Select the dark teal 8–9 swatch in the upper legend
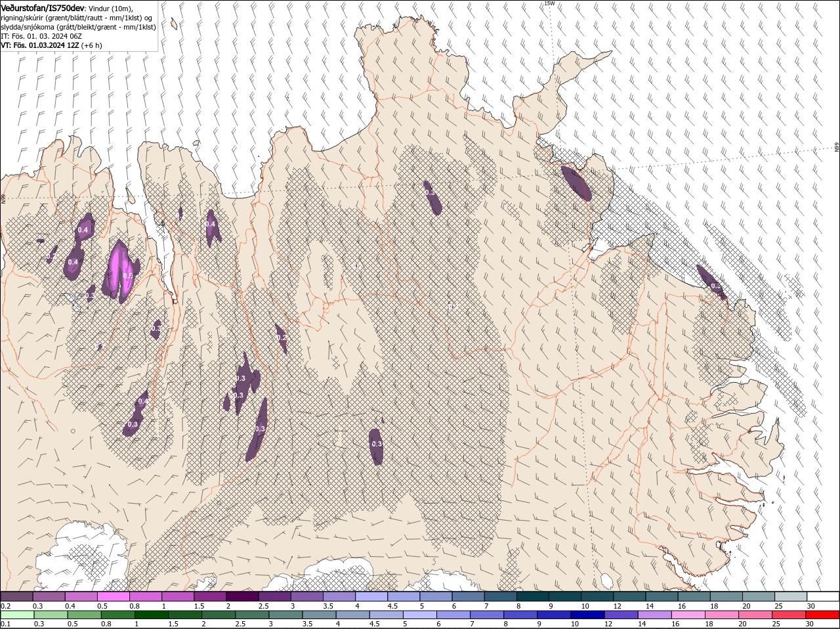840x629 pixels. pos(532,596)
